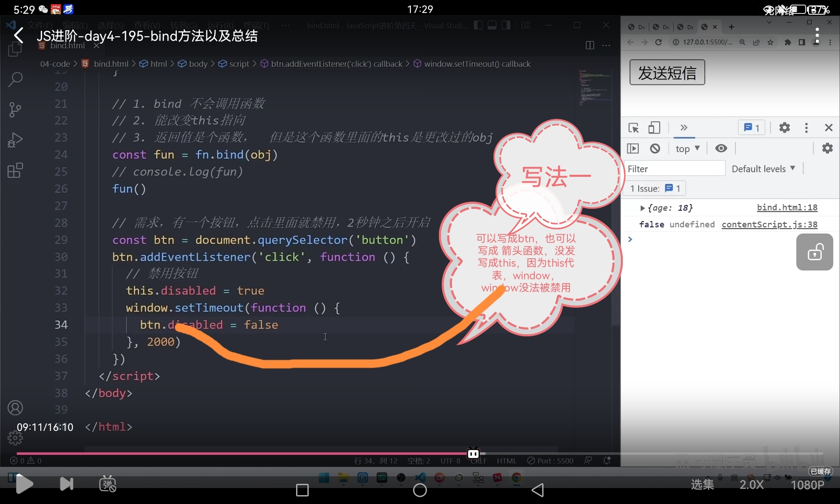Expand the {age: 18} console object

(642, 208)
